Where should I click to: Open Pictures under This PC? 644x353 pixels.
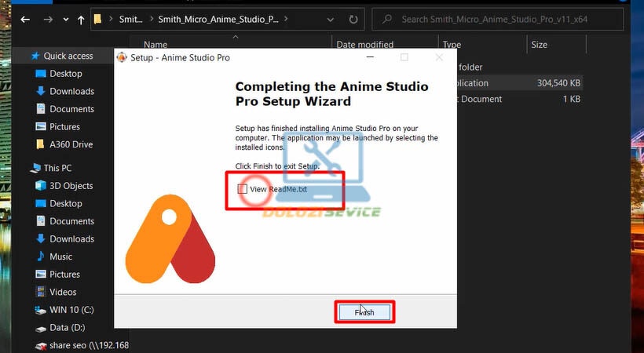64,275
